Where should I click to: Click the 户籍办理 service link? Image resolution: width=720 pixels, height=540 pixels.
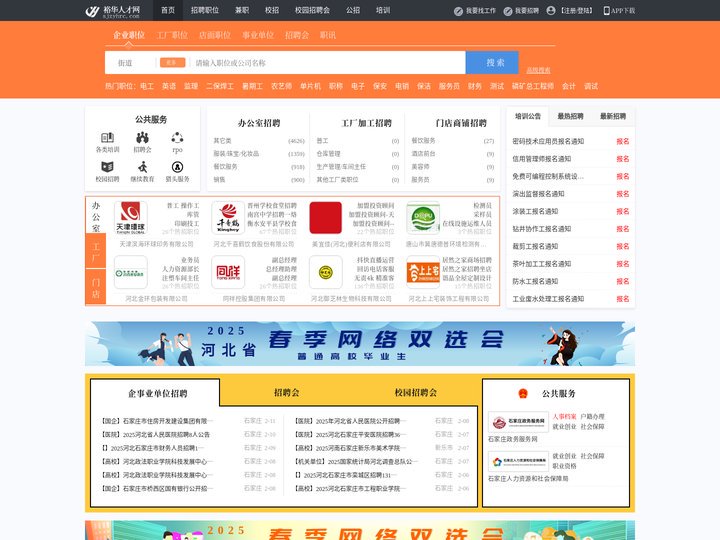[x=592, y=416]
